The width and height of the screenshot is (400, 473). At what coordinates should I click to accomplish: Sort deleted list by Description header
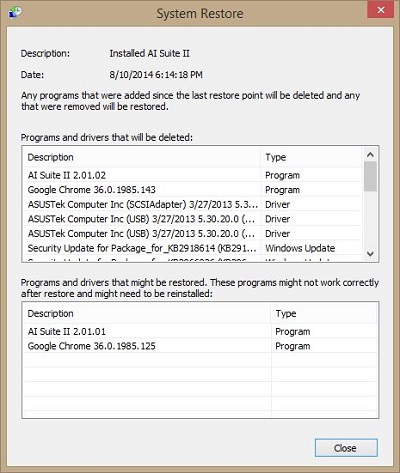click(142, 157)
